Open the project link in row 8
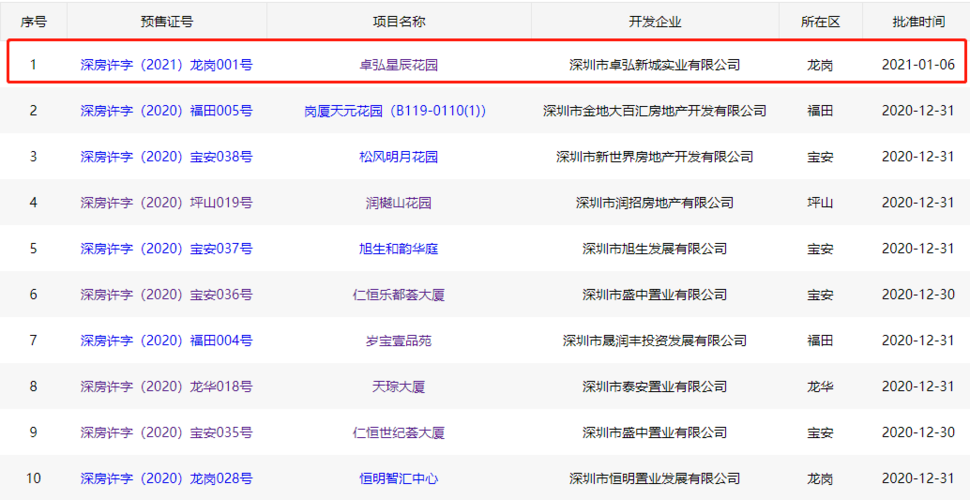Image resolution: width=970 pixels, height=500 pixels. (x=398, y=387)
